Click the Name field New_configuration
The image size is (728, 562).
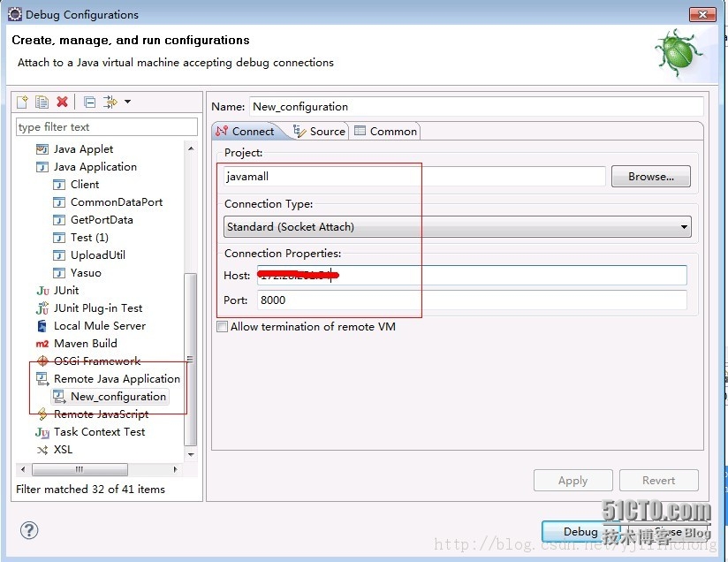(477, 106)
